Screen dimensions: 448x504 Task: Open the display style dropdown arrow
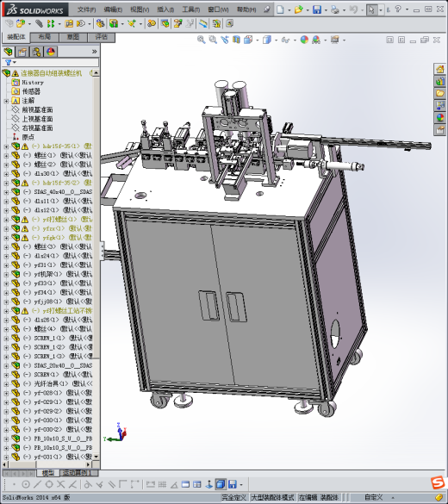[x=276, y=40]
